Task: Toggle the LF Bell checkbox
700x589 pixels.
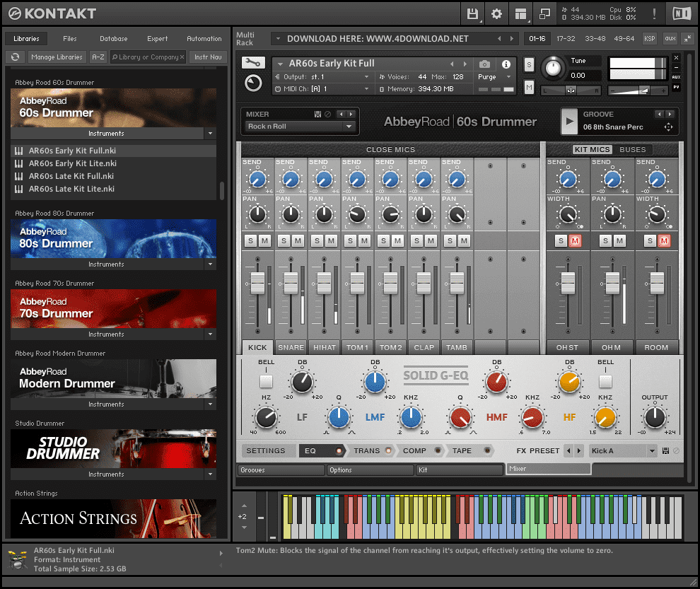Action: pyautogui.click(x=266, y=381)
